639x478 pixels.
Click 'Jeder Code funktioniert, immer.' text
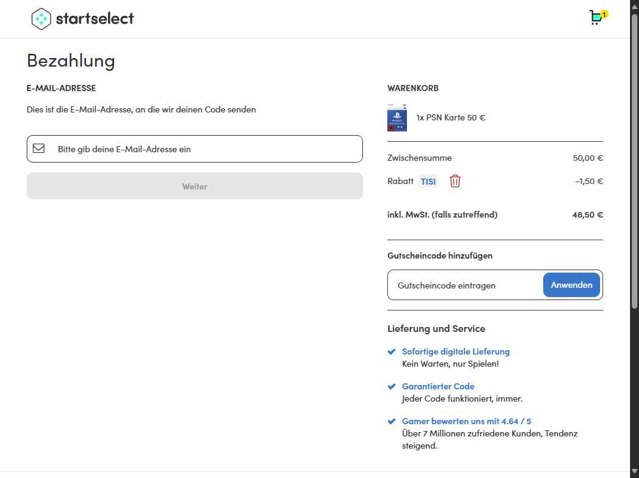pos(462,399)
